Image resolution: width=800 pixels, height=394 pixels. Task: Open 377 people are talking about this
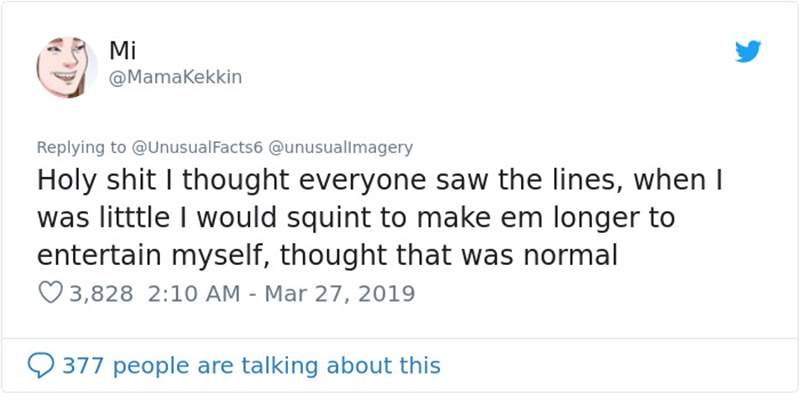pos(251,366)
